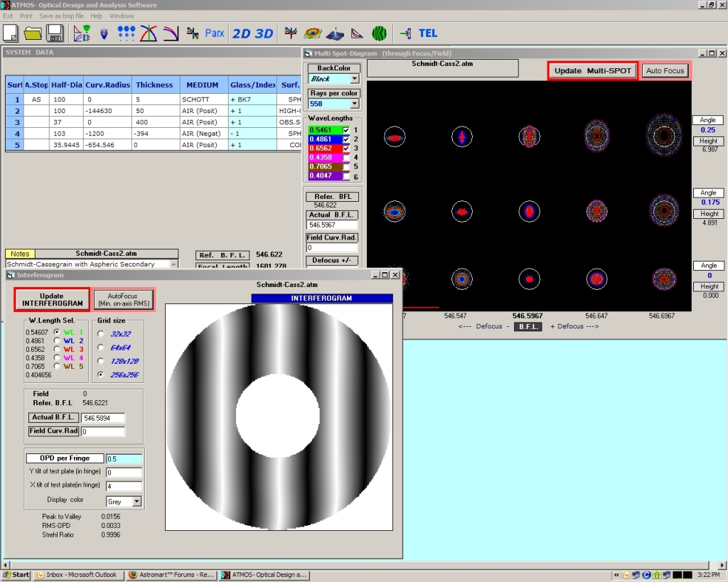The height and width of the screenshot is (582, 728).
Task: Open the Display color Grey dropdown
Action: tap(136, 501)
